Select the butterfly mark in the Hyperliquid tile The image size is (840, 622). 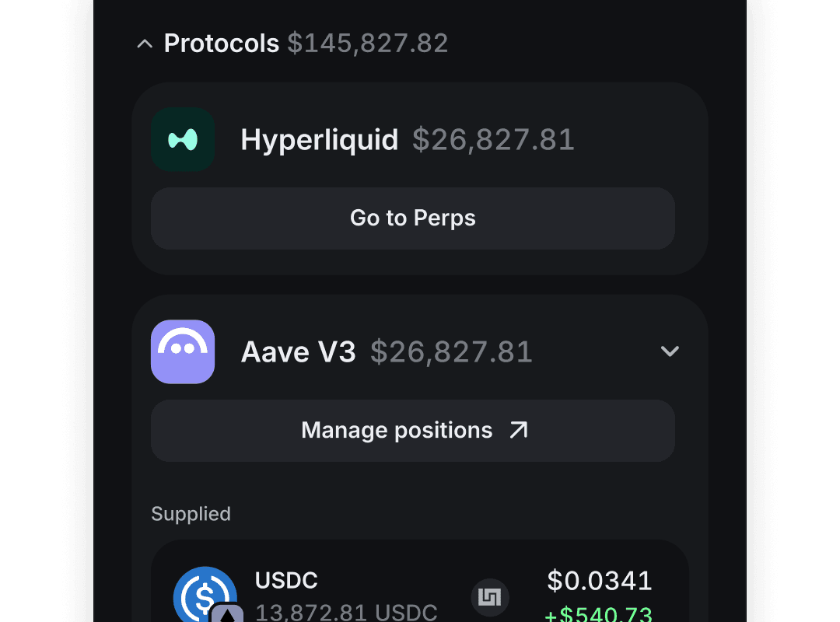pos(183,139)
